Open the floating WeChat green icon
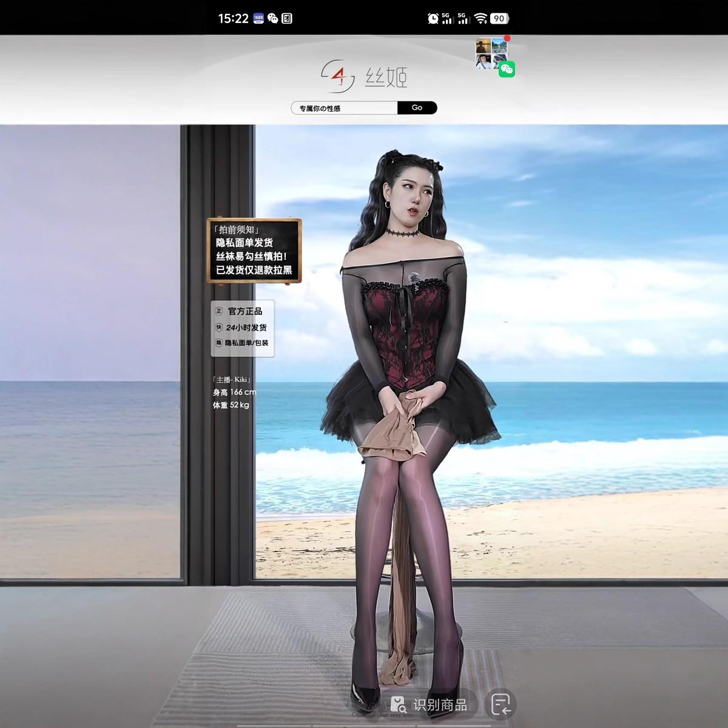Image resolution: width=728 pixels, height=728 pixels. point(507,70)
